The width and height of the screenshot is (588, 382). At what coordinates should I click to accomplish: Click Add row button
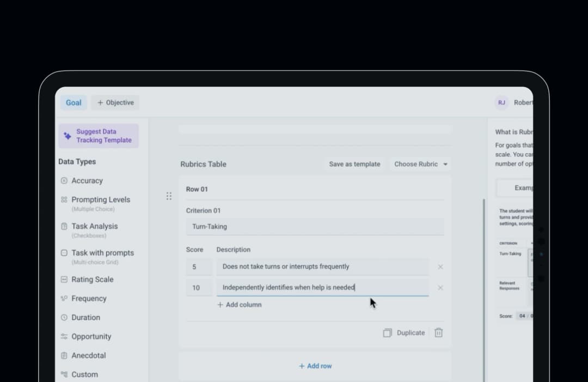pos(315,366)
